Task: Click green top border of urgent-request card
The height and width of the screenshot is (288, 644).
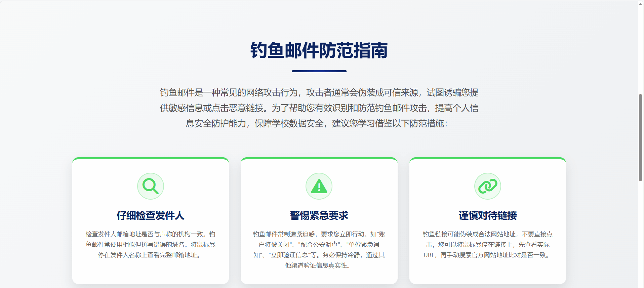Action: 319,158
